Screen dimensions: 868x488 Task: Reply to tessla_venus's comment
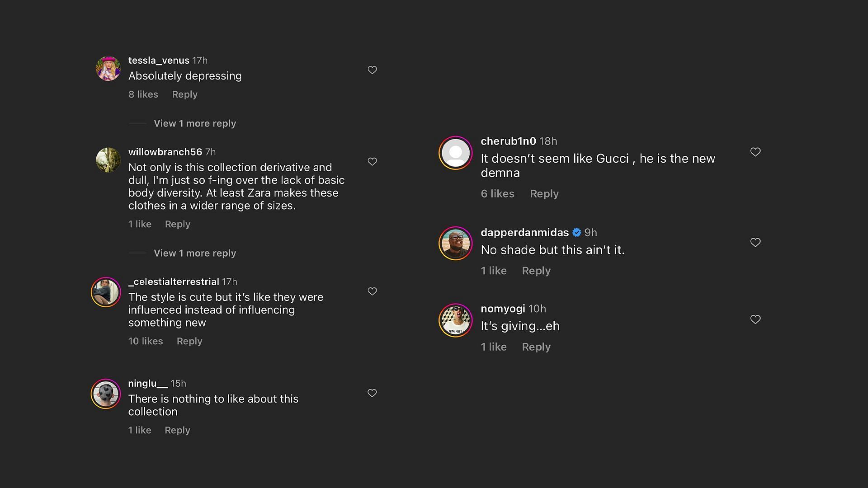[x=184, y=94]
